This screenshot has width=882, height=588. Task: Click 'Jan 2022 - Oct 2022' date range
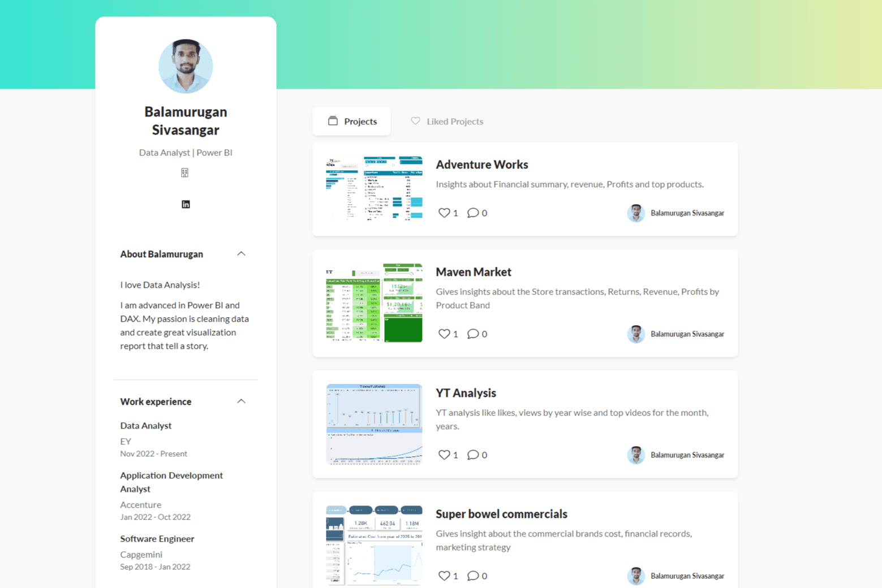[x=155, y=517]
